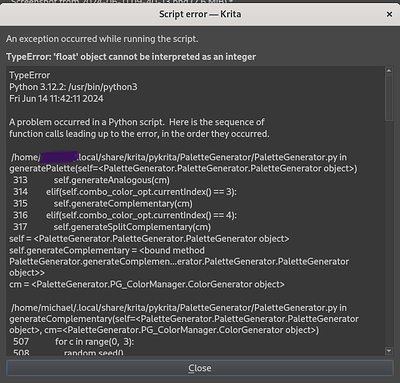Click the first 'TypeError' line in the traceback
Image resolution: width=400 pixels, height=383 pixels.
point(29,75)
